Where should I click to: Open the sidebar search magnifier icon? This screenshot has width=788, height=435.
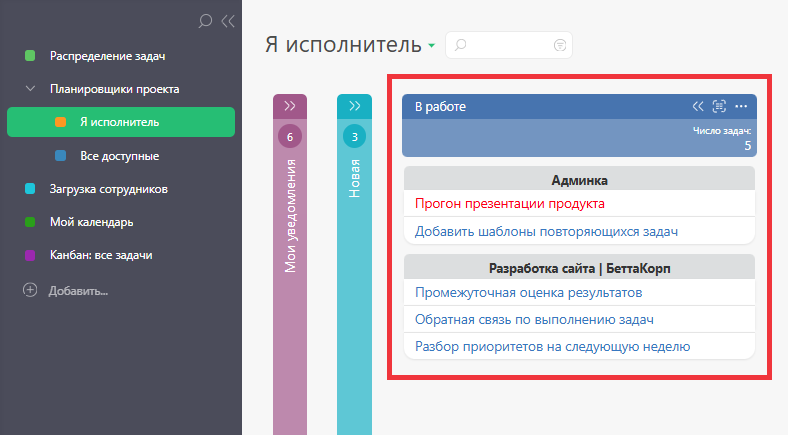[x=205, y=21]
